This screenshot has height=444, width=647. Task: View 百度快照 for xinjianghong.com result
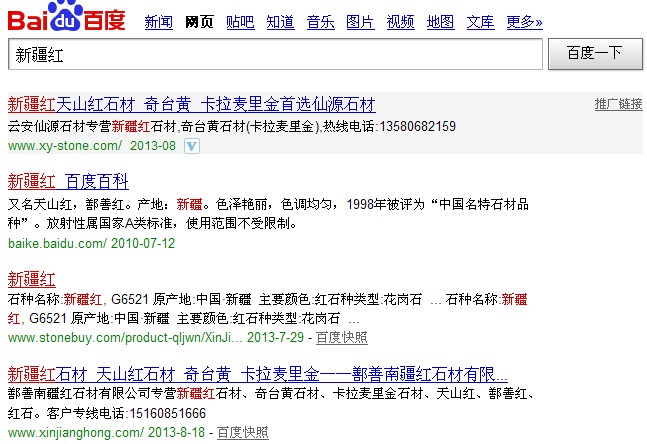pos(243,432)
